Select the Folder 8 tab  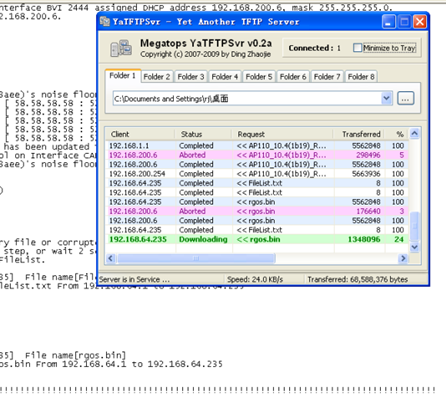point(361,77)
